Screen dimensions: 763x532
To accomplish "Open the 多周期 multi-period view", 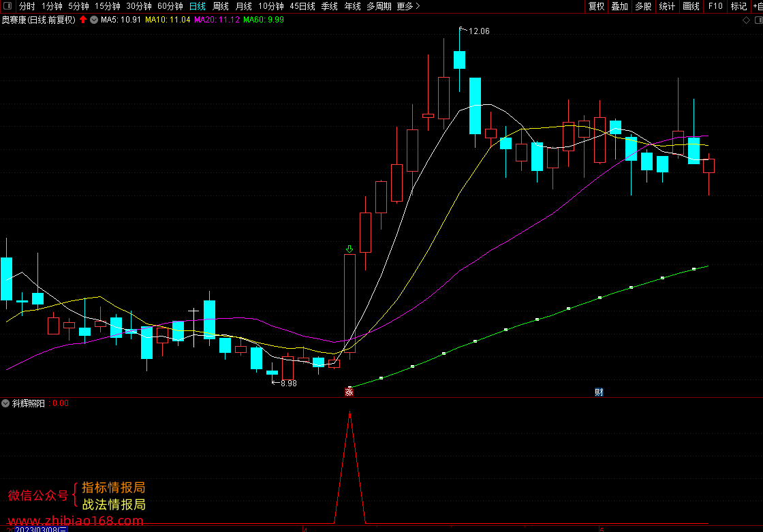I will tap(379, 6).
